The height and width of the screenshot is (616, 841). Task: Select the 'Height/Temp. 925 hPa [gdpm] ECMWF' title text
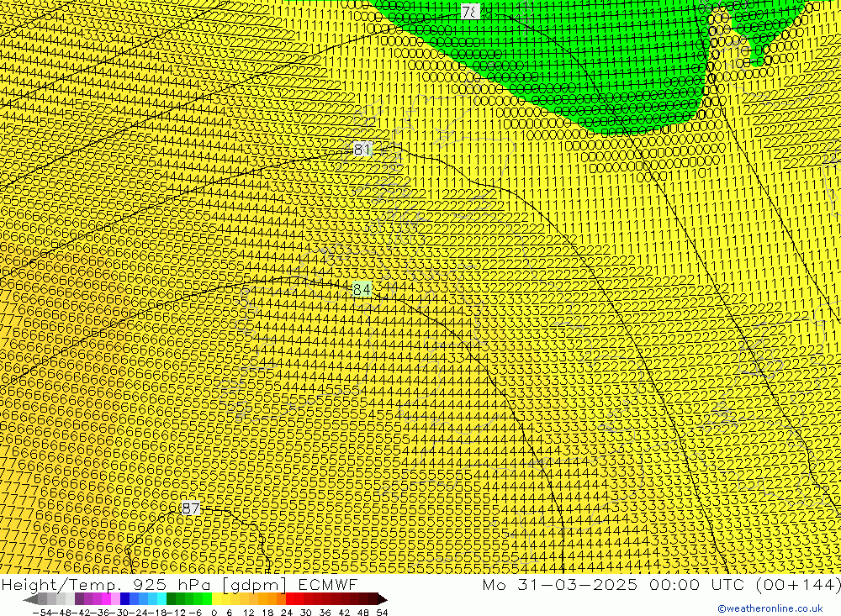[179, 585]
